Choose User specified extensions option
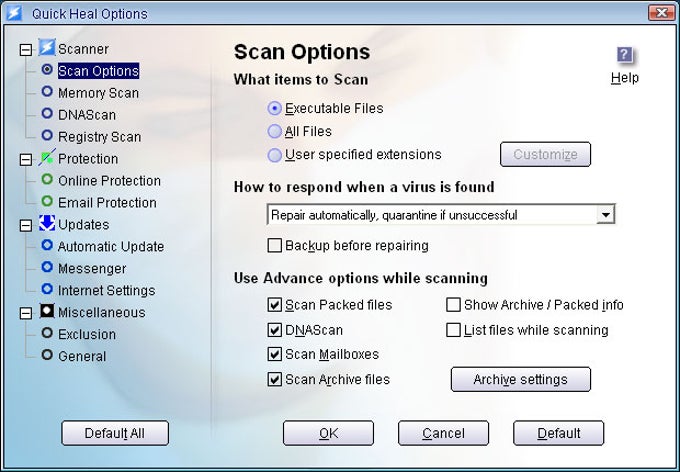This screenshot has height=472, width=680. [275, 154]
